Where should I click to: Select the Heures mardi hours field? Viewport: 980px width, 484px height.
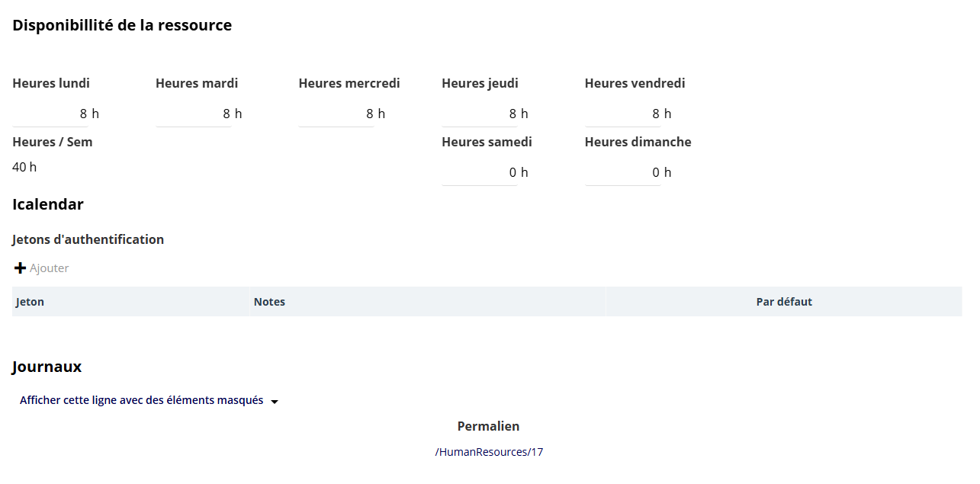(194, 114)
